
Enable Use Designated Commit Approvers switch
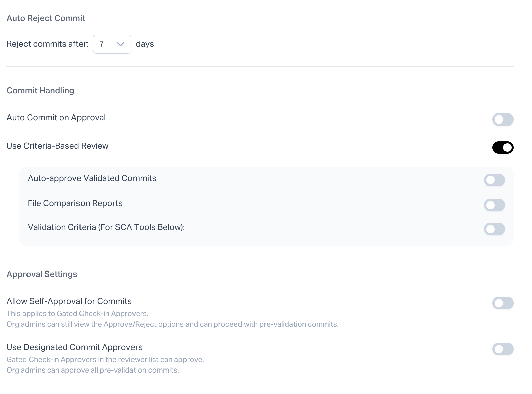coord(502,349)
